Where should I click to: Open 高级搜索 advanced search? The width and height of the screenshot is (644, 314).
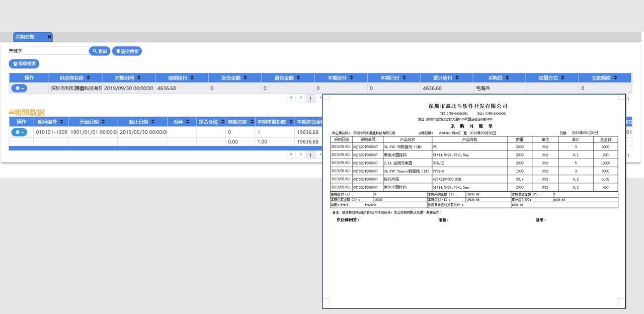point(24,64)
